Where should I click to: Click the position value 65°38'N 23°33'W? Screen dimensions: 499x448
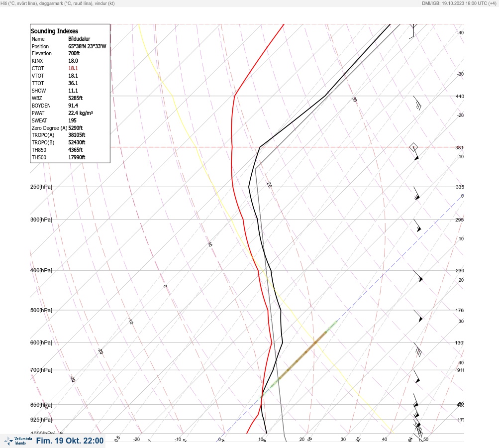click(x=87, y=46)
